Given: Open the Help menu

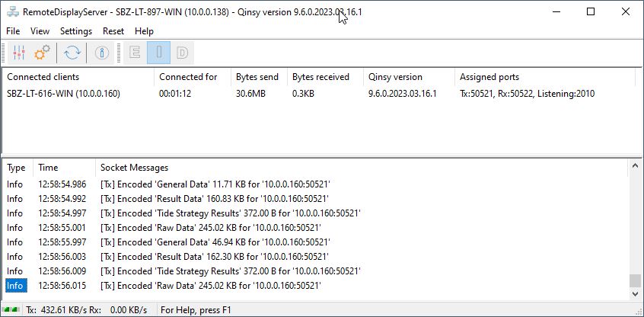Looking at the screenshot, I should 144,31.
